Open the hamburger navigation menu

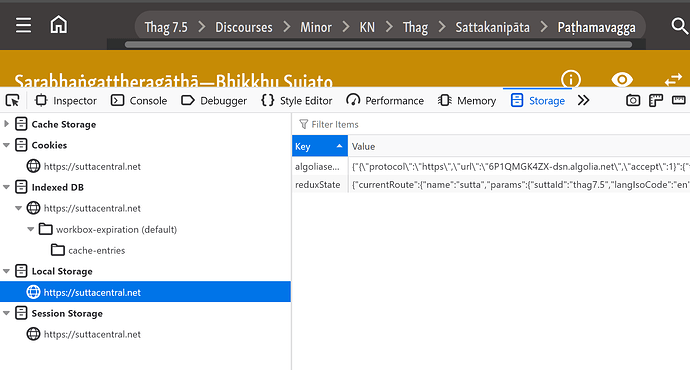pyautogui.click(x=23, y=25)
